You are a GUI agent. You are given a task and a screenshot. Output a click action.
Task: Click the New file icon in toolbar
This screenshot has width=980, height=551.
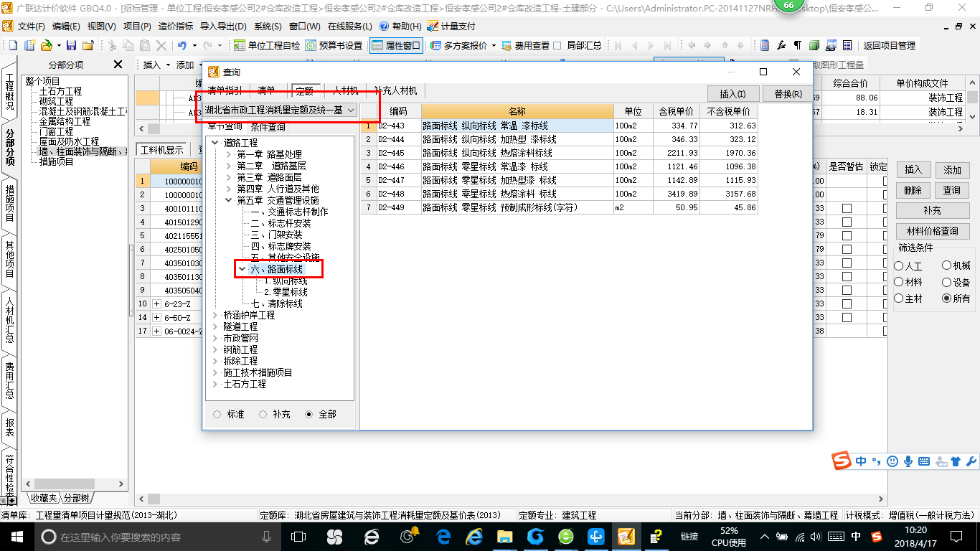[x=12, y=45]
